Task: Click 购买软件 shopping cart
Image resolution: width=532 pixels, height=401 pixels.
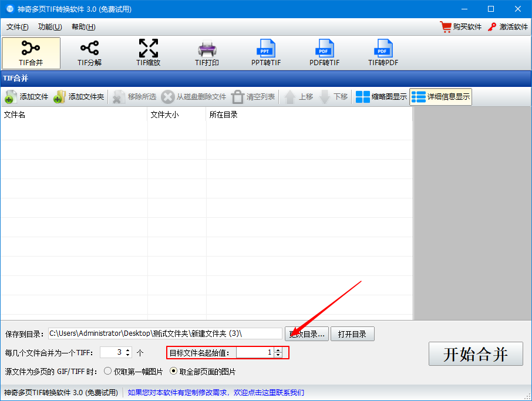Action: click(461, 27)
